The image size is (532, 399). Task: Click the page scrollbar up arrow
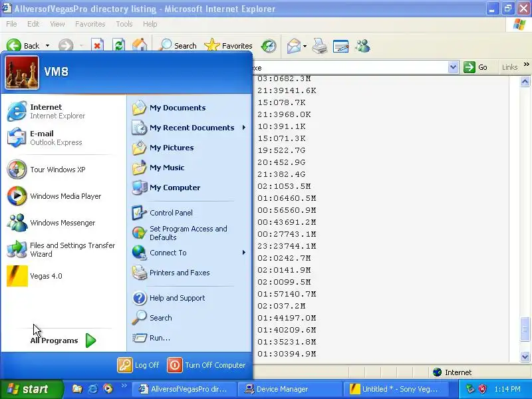(525, 81)
